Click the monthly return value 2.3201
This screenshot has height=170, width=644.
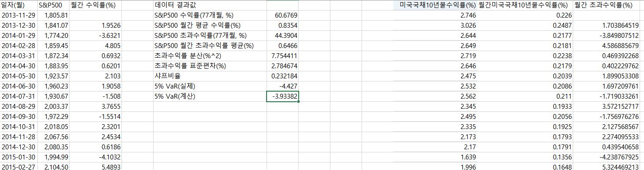[x=96, y=126]
